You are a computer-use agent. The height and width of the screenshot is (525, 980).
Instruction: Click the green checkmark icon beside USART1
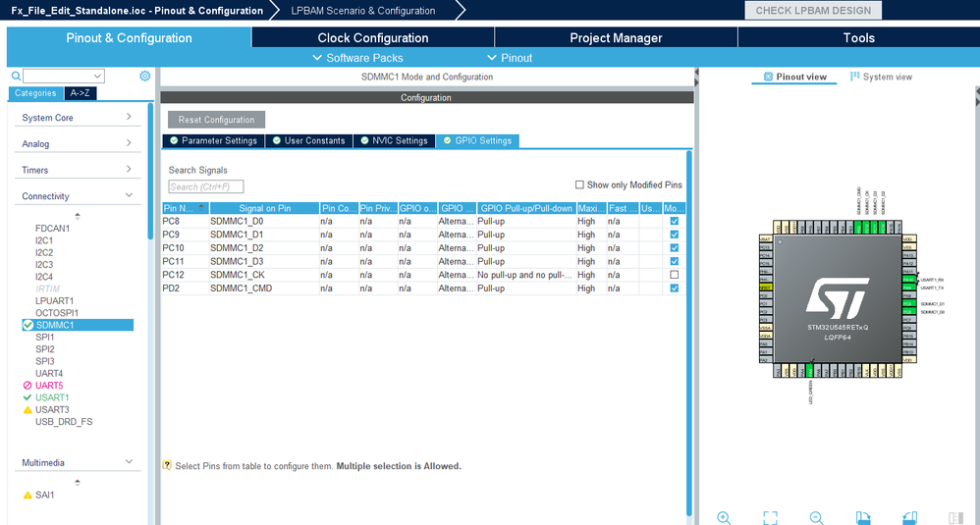(x=27, y=397)
